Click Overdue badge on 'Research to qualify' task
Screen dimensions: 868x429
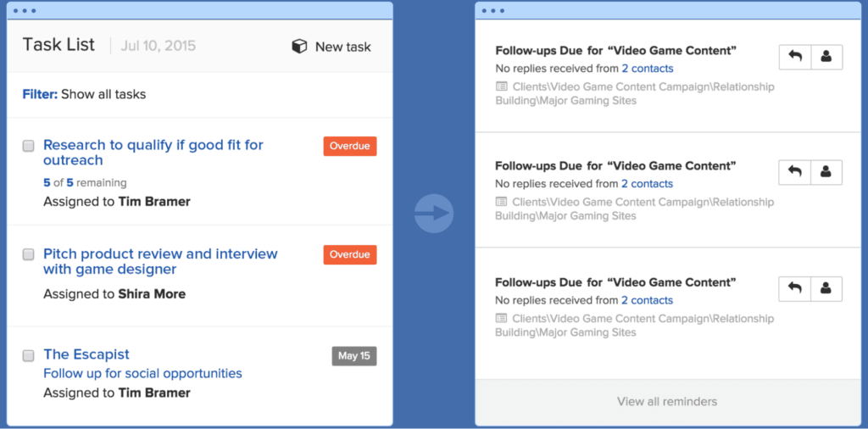[x=350, y=146]
